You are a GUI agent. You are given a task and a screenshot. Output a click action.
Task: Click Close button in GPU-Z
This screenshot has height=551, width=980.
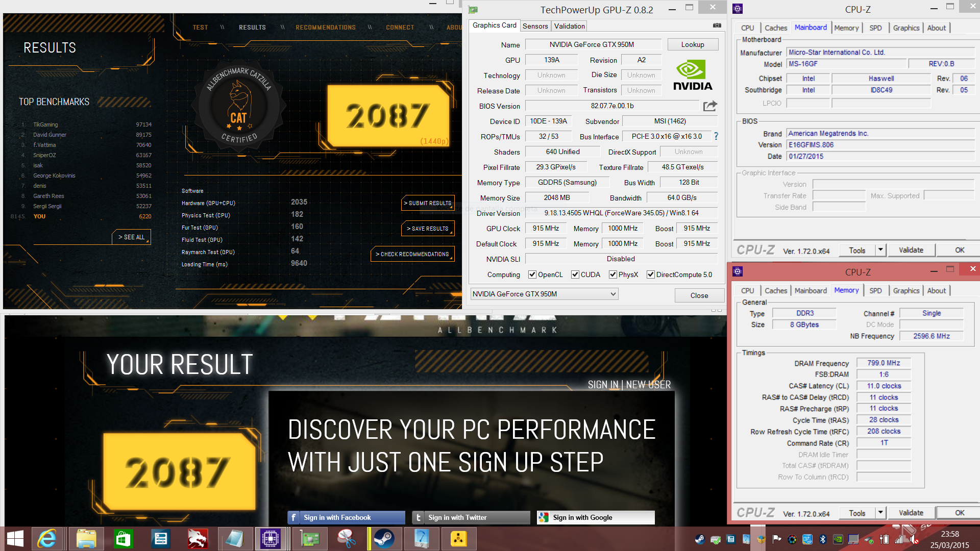point(699,295)
